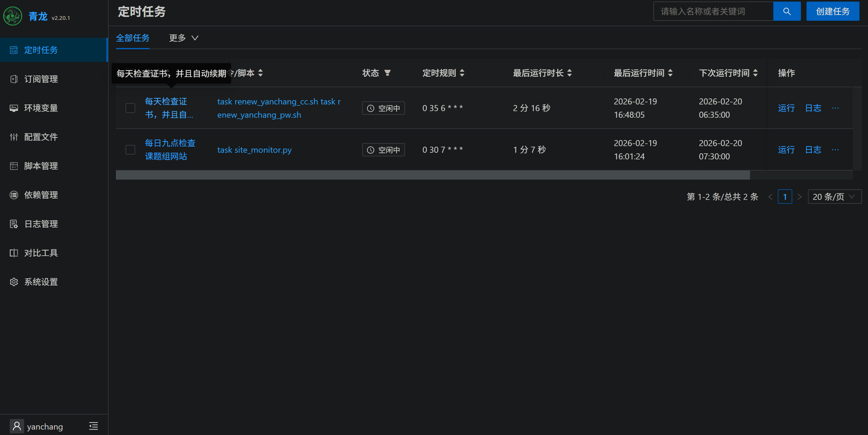Open more actions for renew_yanchang task
868x435 pixels.
click(835, 108)
